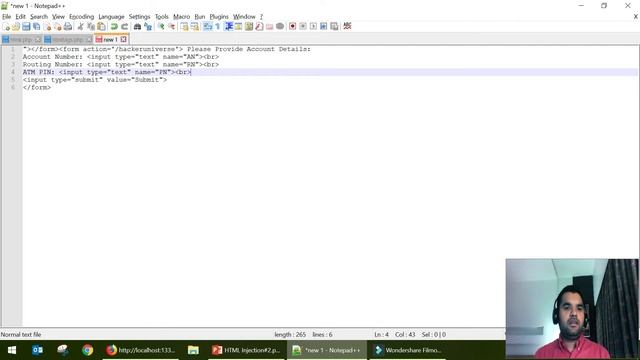Click the 'Routing Number:' code line
This screenshot has height=360, width=640.
click(121, 64)
